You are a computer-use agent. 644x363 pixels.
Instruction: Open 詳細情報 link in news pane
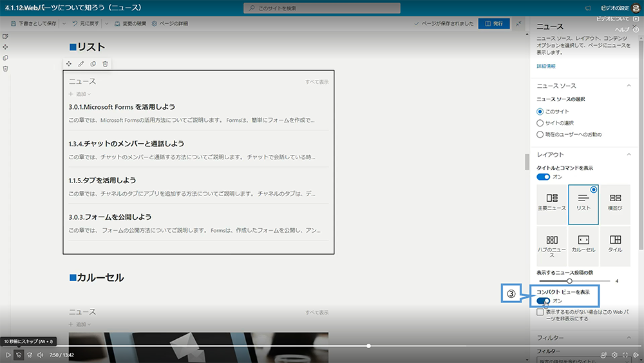click(x=546, y=66)
